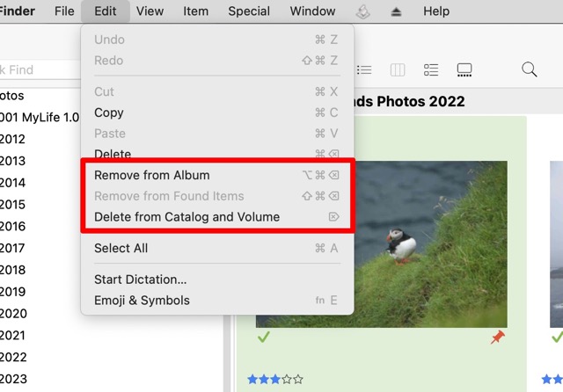Image resolution: width=563 pixels, height=392 pixels.
Task: Select the MyLife 1.0 catalog item
Action: click(40, 117)
